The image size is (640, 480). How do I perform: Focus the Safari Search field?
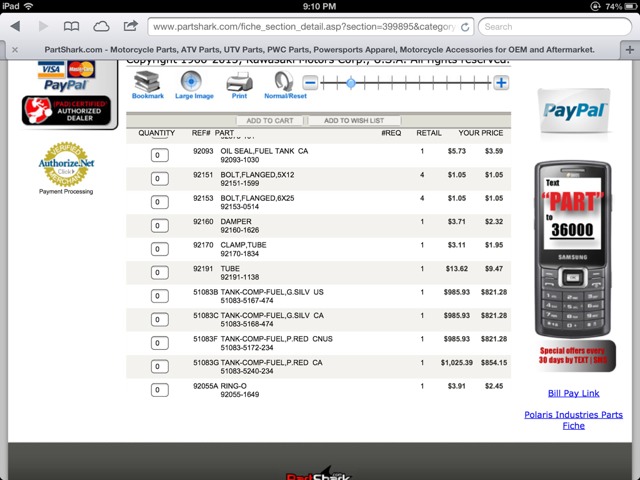pos(555,27)
